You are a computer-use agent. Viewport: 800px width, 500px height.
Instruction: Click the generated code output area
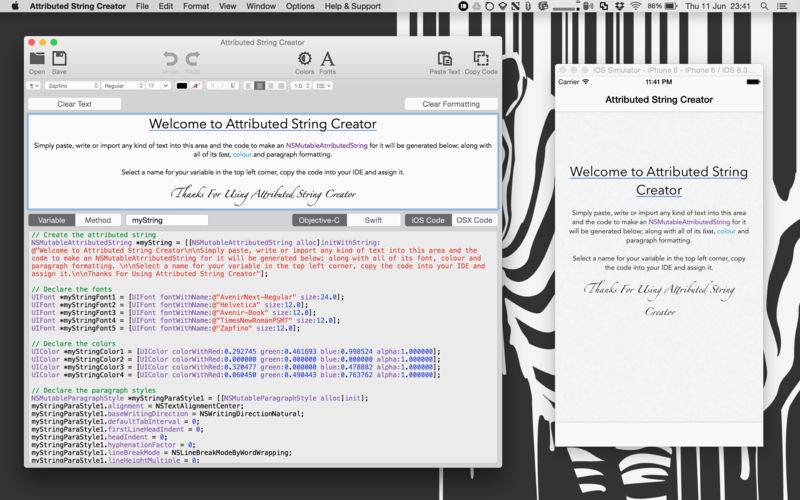click(263, 347)
